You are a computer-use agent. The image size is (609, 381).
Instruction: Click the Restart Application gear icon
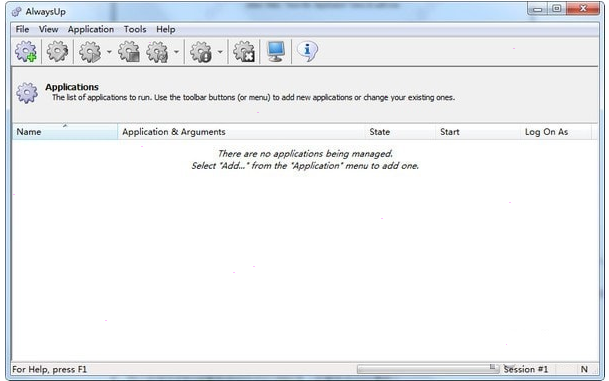pos(157,52)
